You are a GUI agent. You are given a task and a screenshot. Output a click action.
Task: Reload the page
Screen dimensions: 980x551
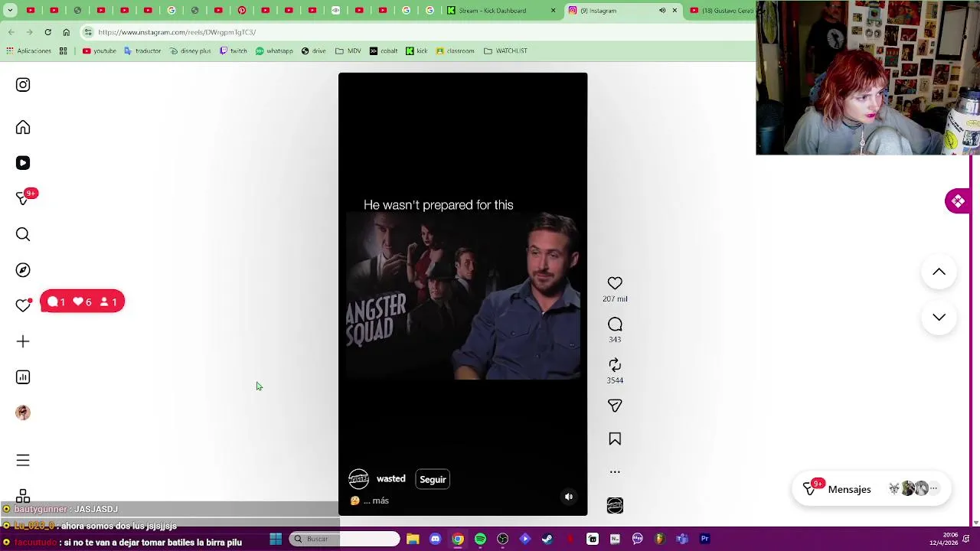pos(47,32)
